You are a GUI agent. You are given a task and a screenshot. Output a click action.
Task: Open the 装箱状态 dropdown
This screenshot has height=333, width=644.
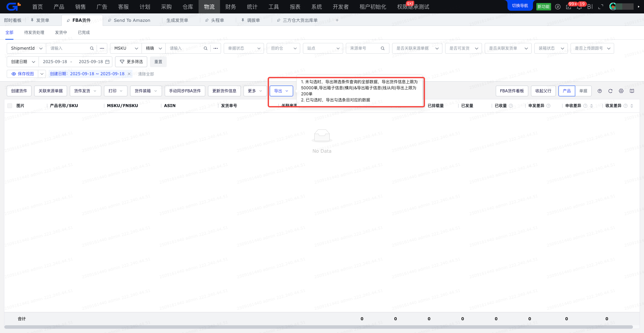[x=551, y=48]
